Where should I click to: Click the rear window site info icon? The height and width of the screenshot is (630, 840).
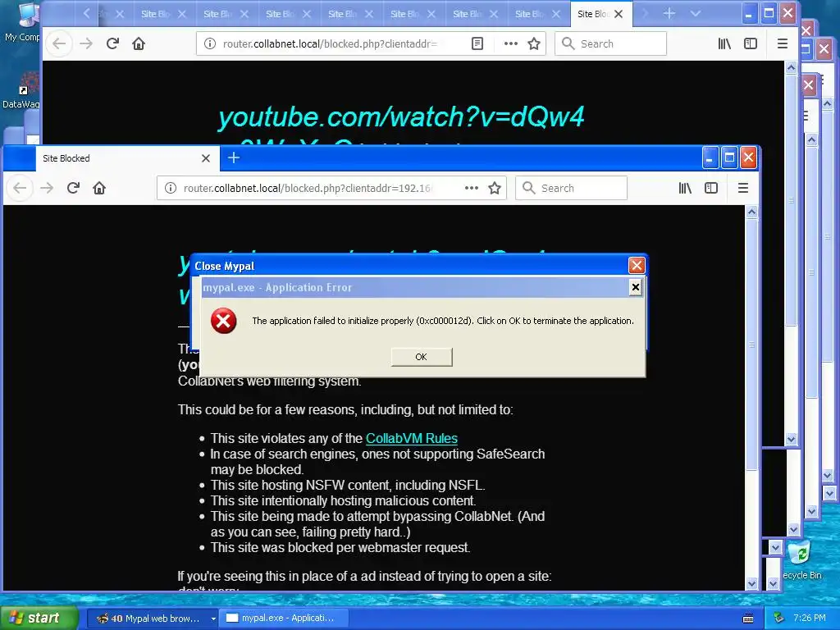click(x=210, y=44)
